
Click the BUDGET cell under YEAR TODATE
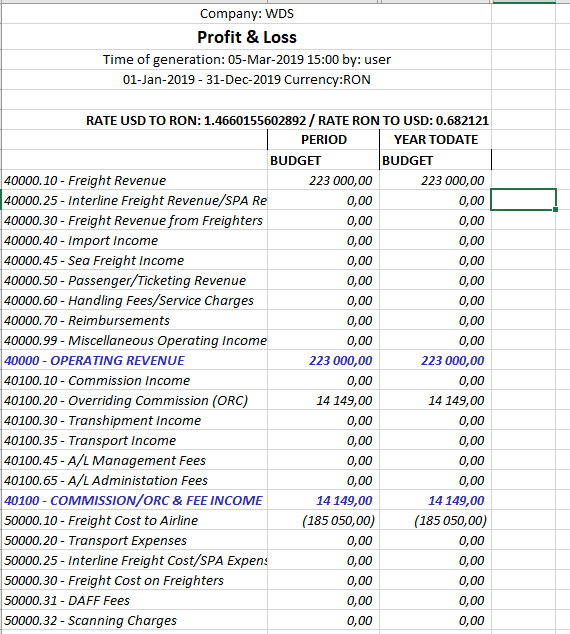[x=435, y=161]
